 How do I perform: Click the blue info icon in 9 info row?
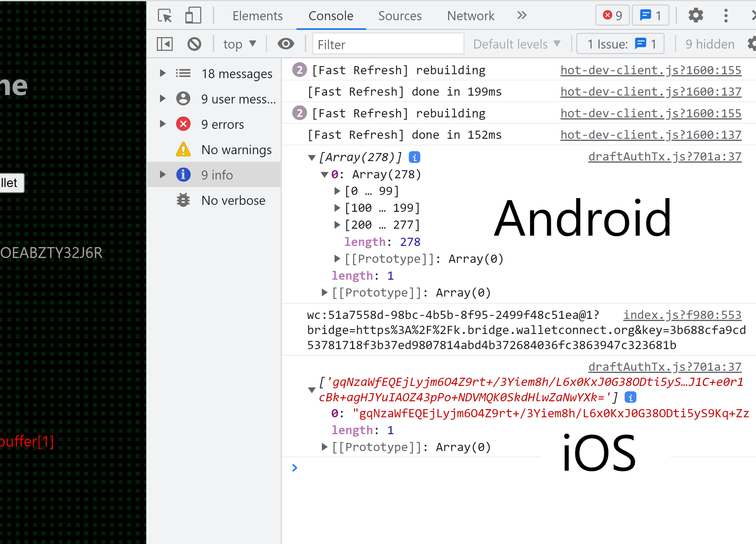click(183, 175)
